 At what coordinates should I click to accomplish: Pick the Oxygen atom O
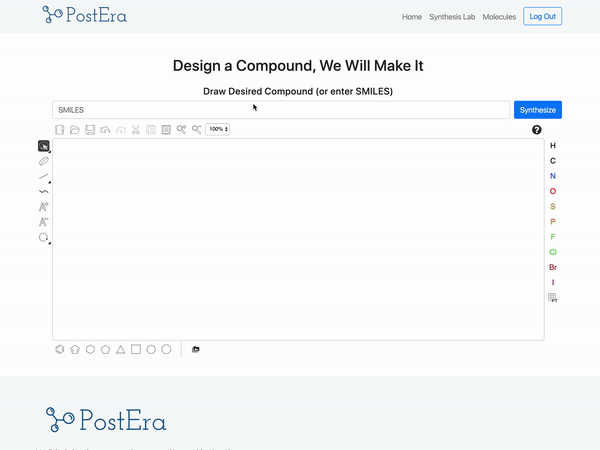553,191
